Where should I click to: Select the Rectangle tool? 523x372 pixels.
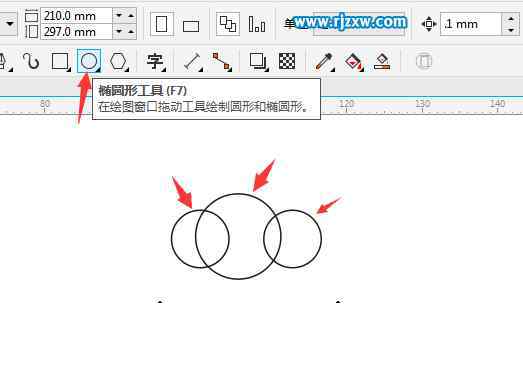[60, 61]
